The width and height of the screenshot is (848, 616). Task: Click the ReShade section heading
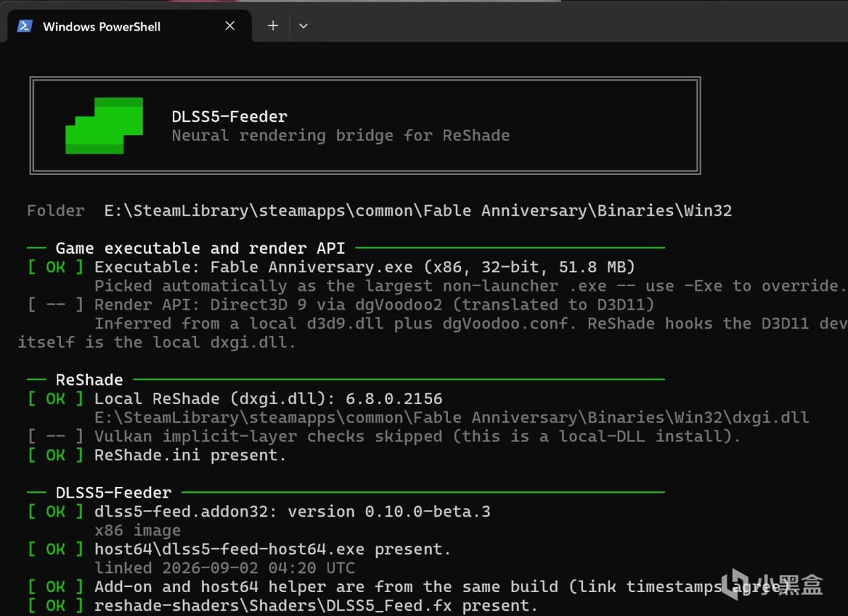[89, 380]
